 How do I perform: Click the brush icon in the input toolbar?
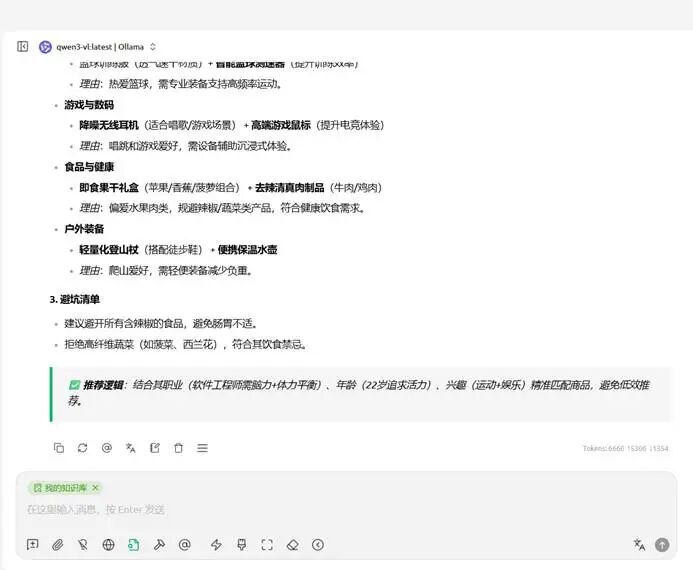click(x=242, y=545)
